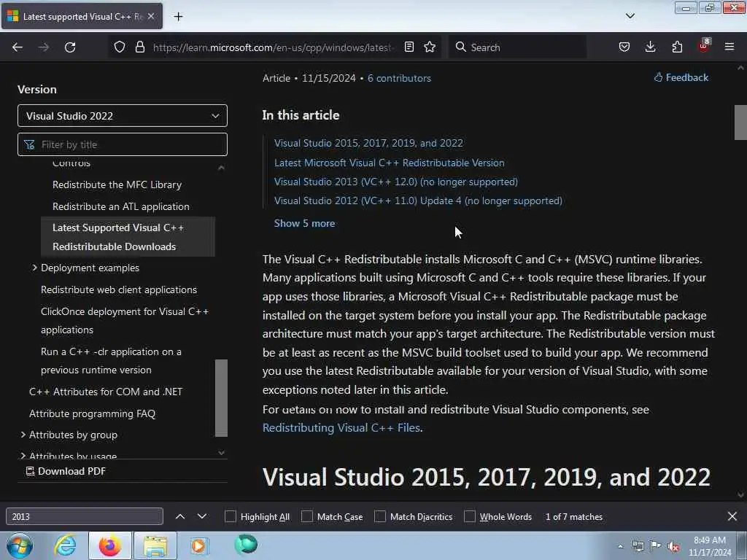Viewport: 747px width, 560px height.
Task: Open the Firefox hamburger menu
Action: (x=729, y=47)
